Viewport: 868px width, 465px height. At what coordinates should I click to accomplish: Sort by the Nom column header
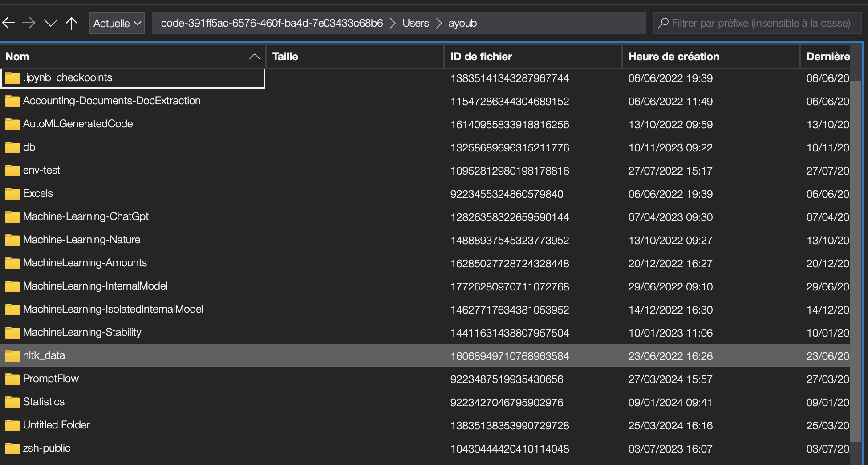pos(133,57)
